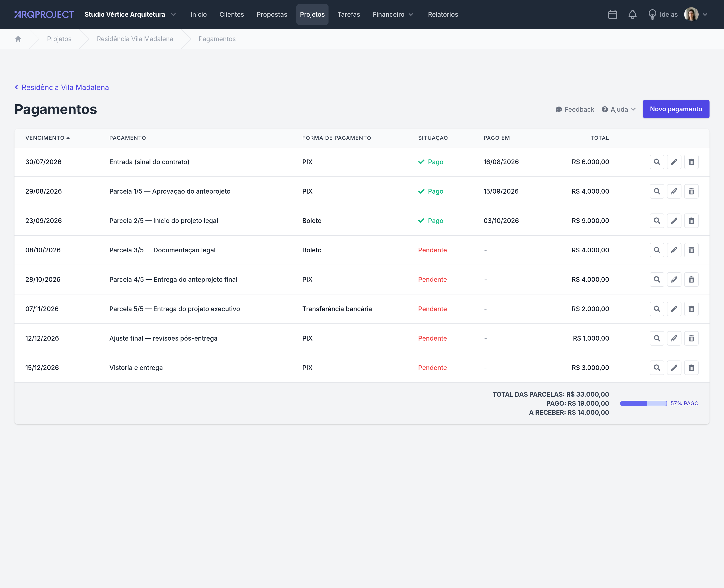Delete the Entrada (sinal do contrato) payment
The height and width of the screenshot is (588, 724).
point(691,162)
